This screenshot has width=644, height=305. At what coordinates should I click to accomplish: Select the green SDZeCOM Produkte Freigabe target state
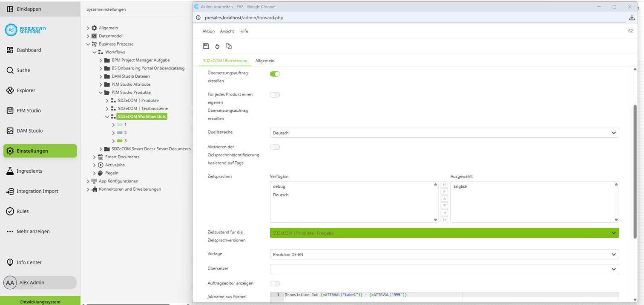point(443,232)
